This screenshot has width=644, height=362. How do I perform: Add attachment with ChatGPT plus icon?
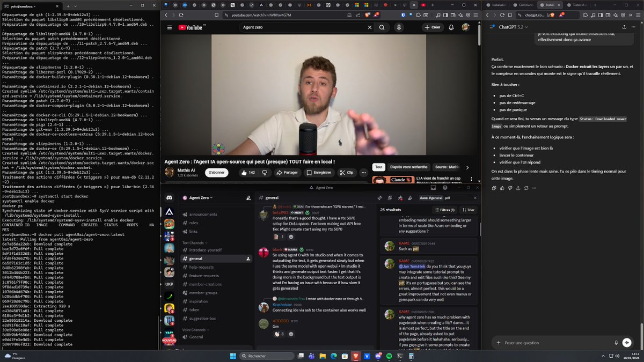pos(499,343)
